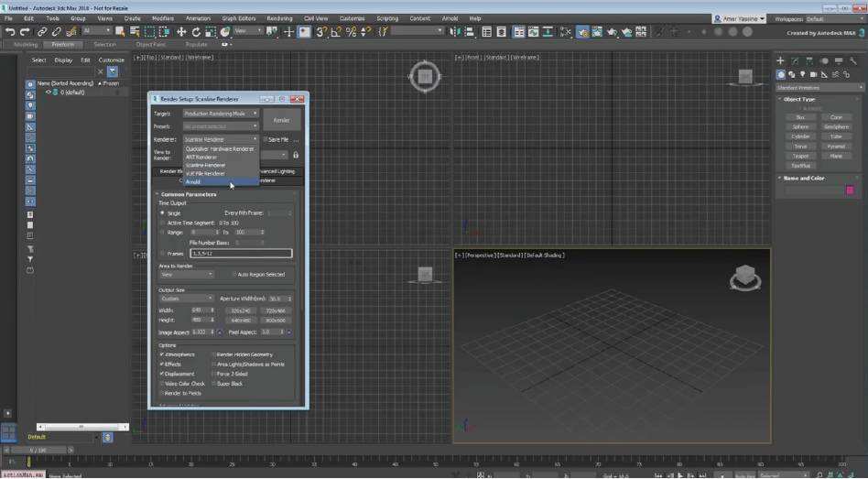Click the lock icon beside View to Render

296,155
